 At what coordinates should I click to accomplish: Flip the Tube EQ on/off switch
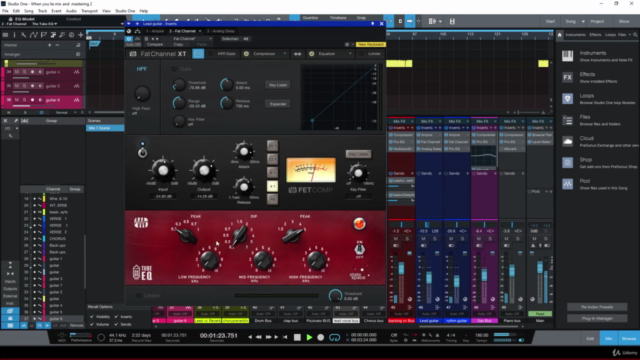pos(360,249)
